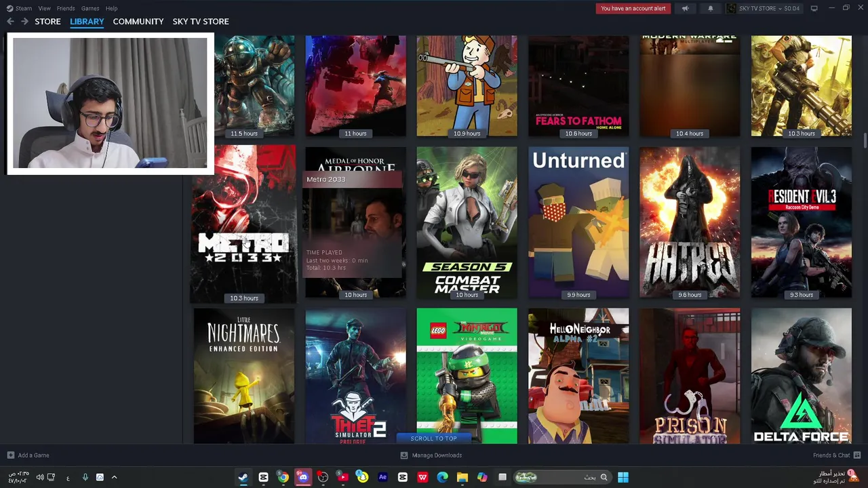Open Medal of Honor Airborne cover

point(355,222)
